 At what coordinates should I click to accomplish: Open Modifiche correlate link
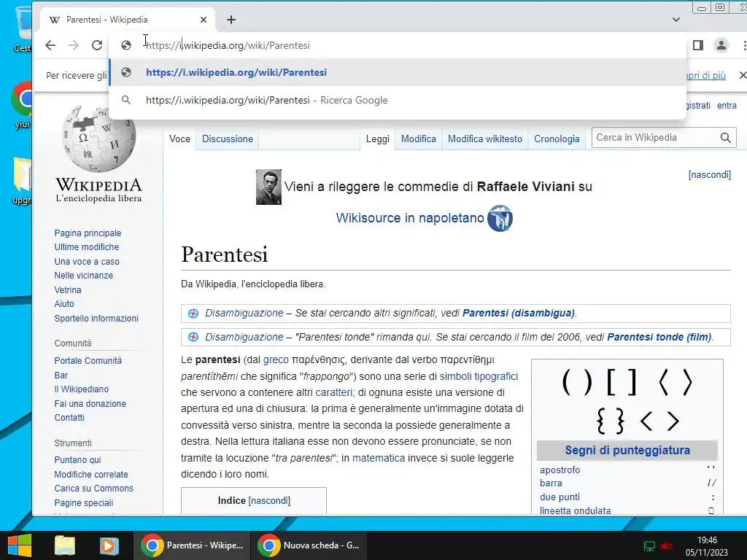tap(91, 474)
